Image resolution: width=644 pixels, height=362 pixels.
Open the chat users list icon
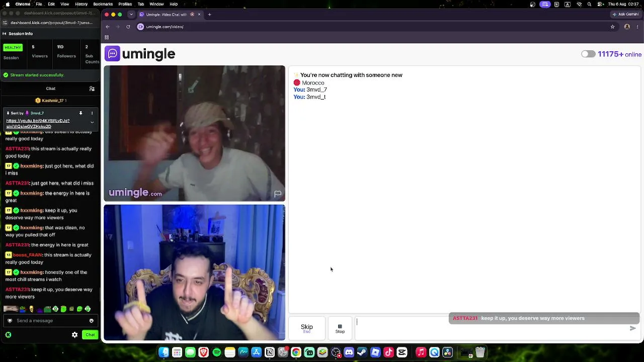[x=92, y=88]
